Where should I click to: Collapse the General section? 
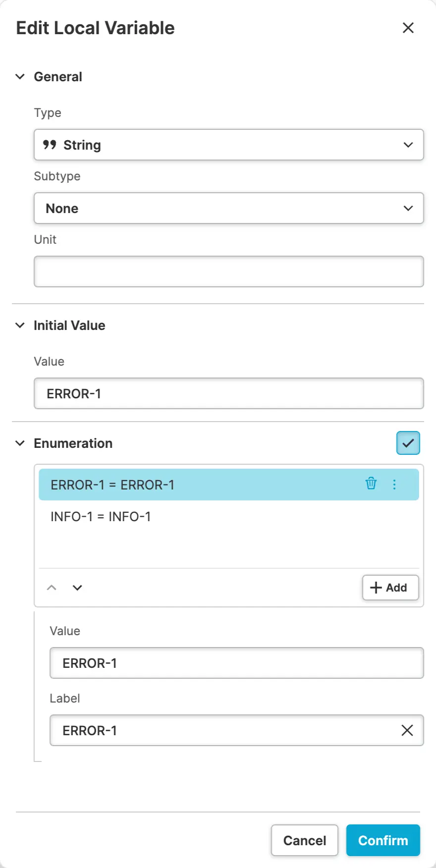click(x=20, y=77)
